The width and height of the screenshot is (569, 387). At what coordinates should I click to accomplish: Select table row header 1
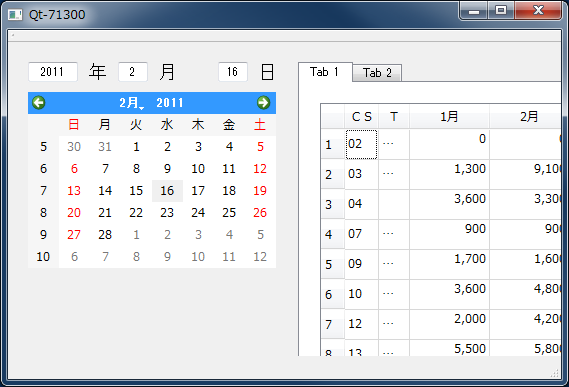pyautogui.click(x=332, y=144)
